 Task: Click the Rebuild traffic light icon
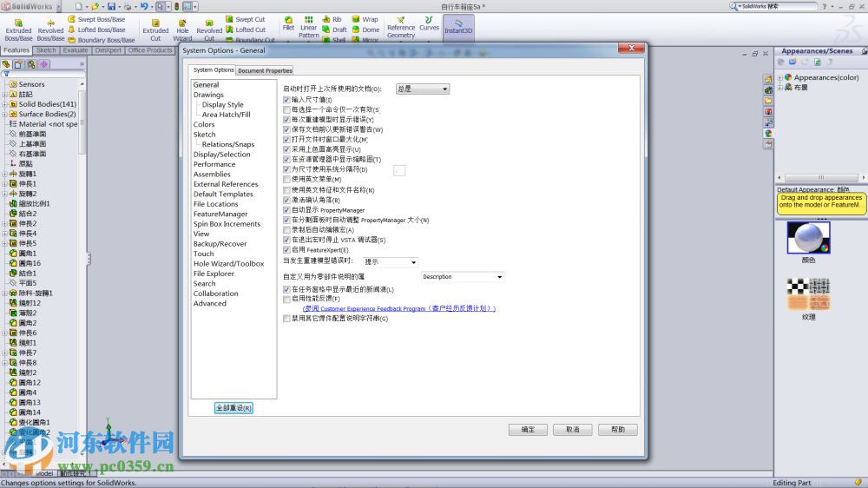[176, 7]
